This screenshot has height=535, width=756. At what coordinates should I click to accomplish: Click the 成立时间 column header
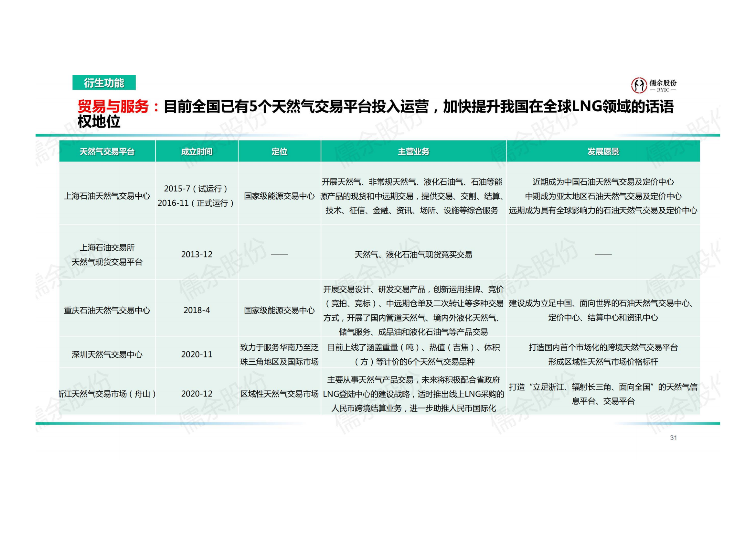pyautogui.click(x=197, y=151)
